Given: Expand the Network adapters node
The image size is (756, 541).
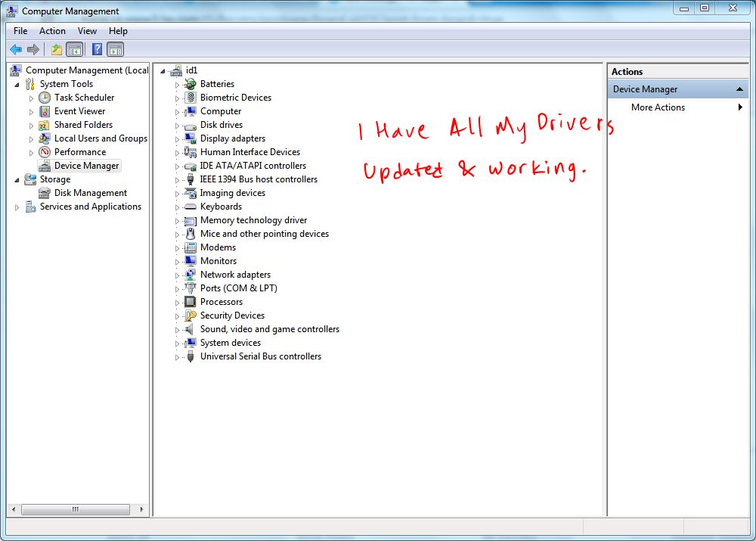Looking at the screenshot, I should (178, 275).
